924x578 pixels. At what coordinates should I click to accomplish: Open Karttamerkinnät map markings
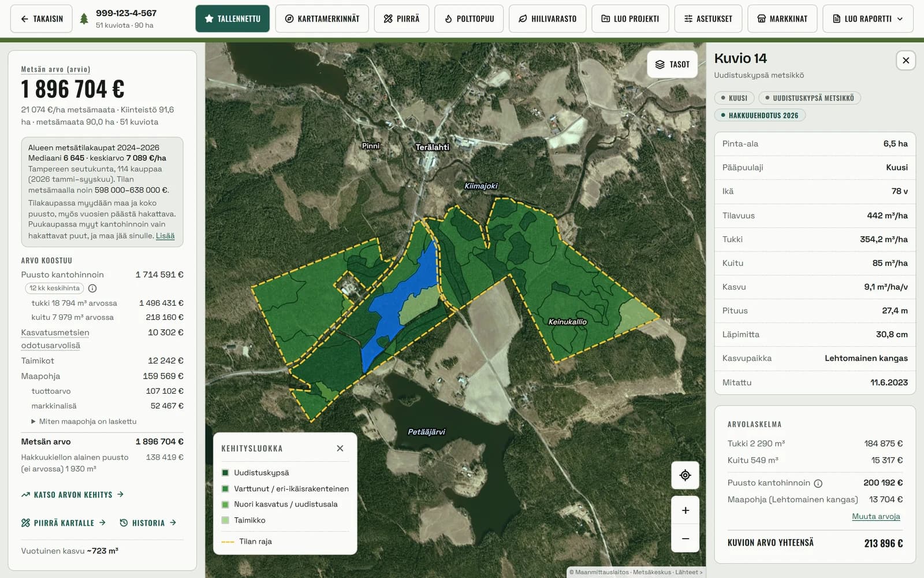322,18
